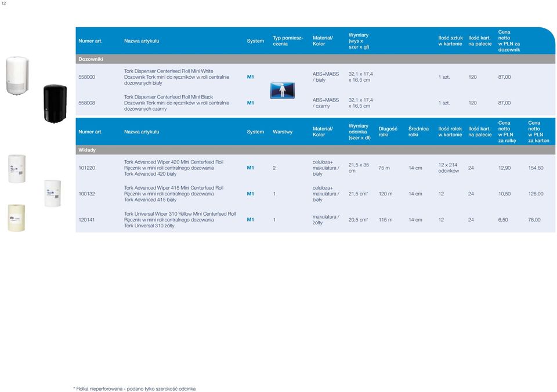
Task: Click sheet width 20,5 cm*
Action: (358, 220)
